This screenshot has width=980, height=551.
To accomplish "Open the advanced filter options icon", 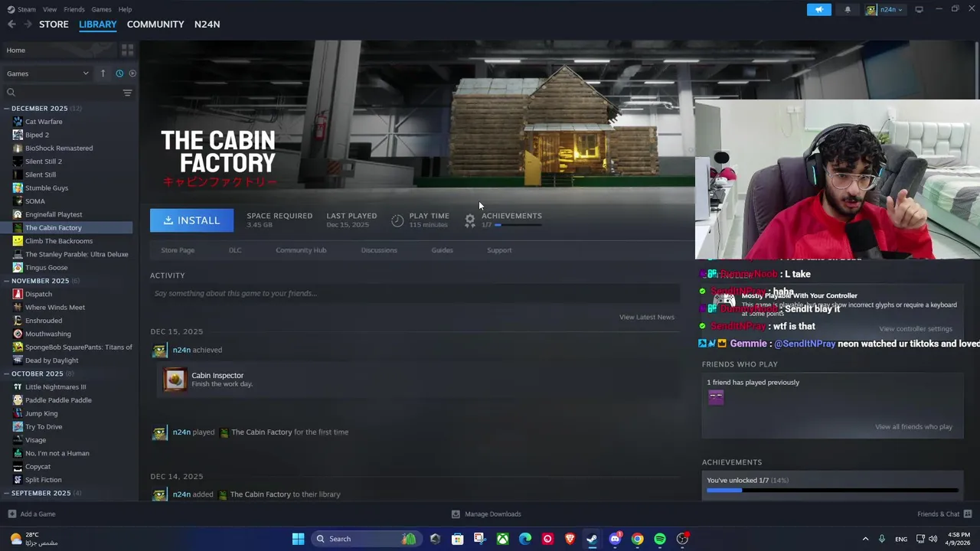I will point(127,93).
